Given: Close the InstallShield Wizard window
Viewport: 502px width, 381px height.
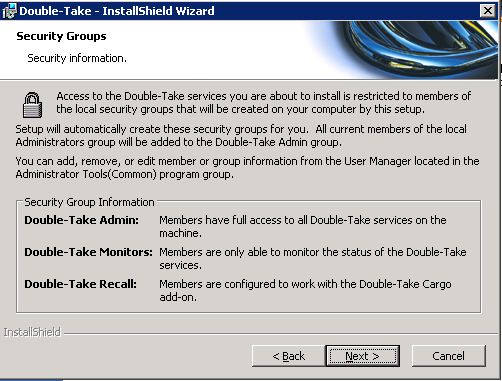Looking at the screenshot, I should coord(488,11).
